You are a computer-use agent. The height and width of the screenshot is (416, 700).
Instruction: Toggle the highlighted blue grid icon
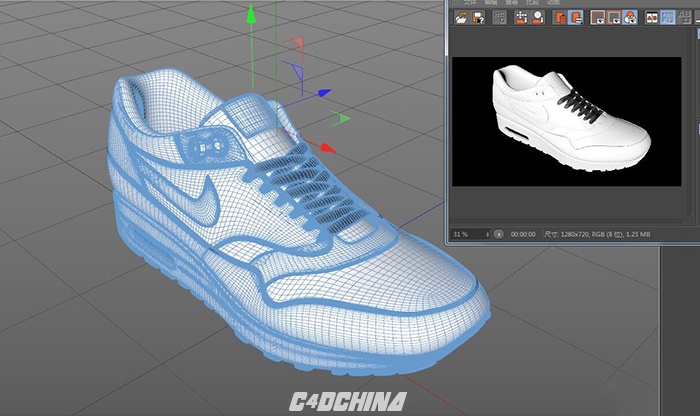click(668, 17)
